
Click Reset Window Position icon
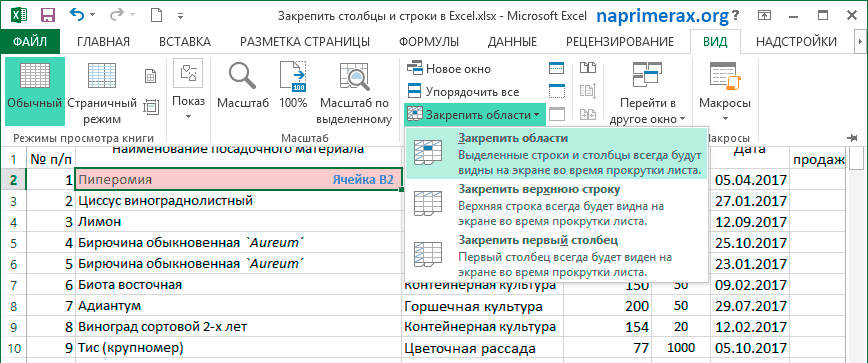587,115
